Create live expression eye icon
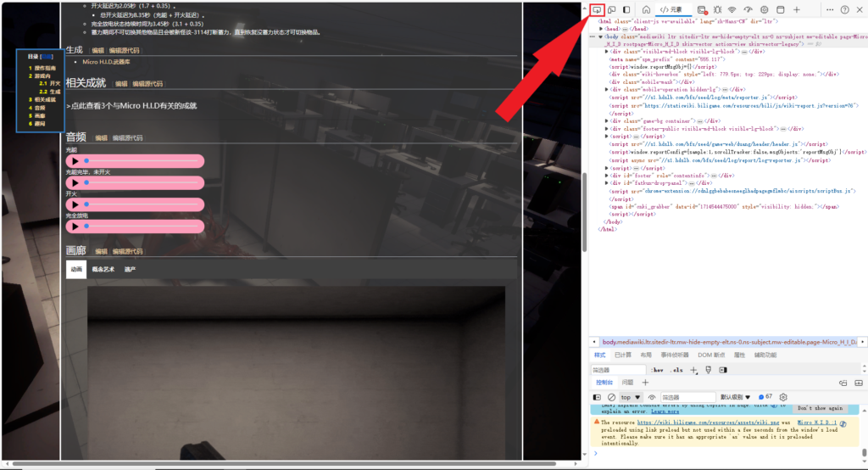 652,397
